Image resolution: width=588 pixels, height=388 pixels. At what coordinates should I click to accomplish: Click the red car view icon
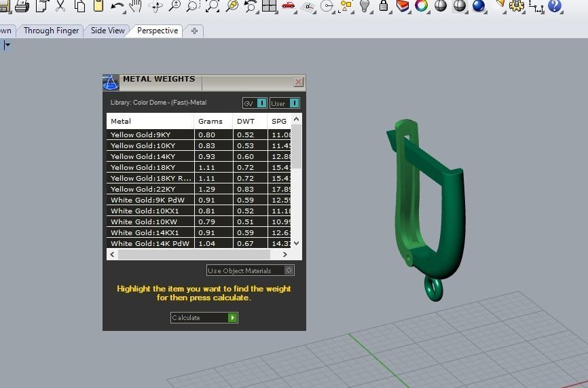point(289,6)
